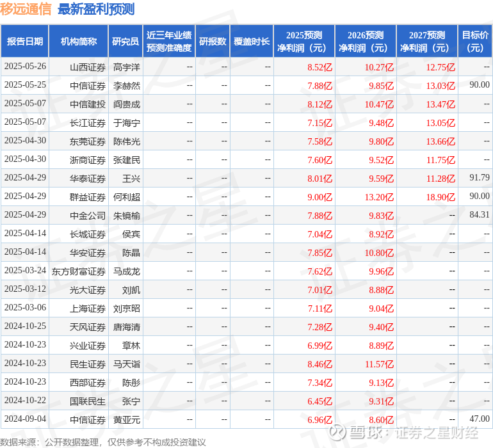Click the 2025-05-25 date cell
This screenshot has height=448, width=493.
pyautogui.click(x=25, y=85)
